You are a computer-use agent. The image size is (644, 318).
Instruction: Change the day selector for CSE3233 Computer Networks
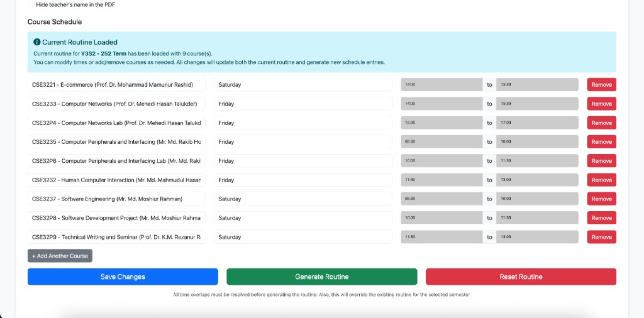pos(303,104)
